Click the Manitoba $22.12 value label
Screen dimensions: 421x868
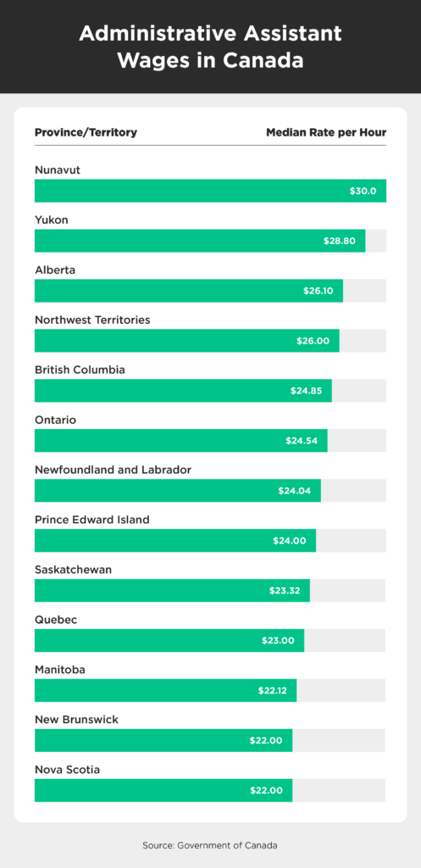click(272, 691)
